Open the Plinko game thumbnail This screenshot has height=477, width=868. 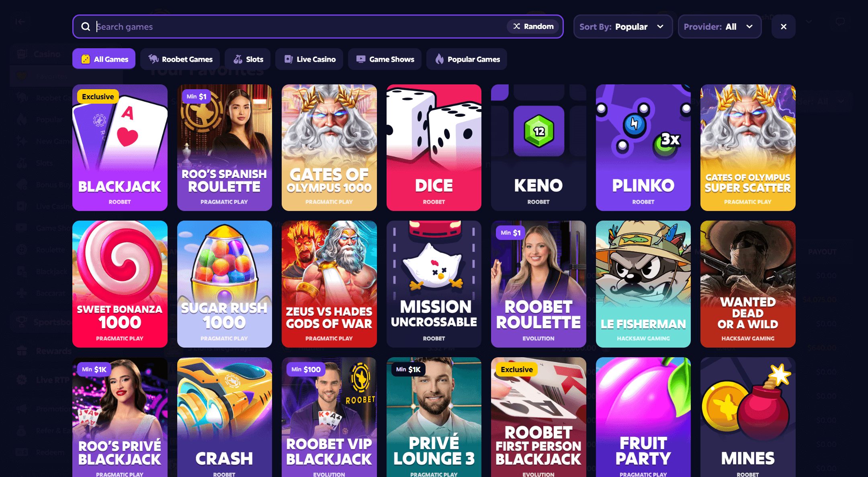pos(643,147)
